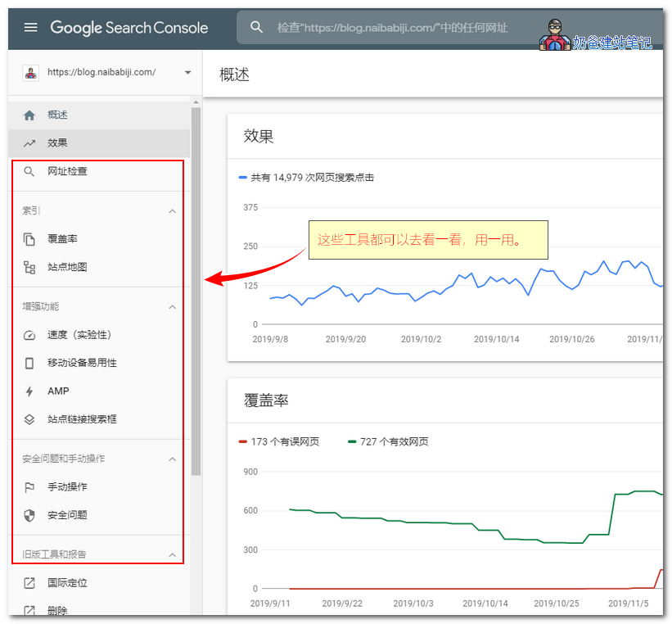Viewport: 672px width, 624px height.
Task: Collapse the 增强功能 section
Action: 172,306
